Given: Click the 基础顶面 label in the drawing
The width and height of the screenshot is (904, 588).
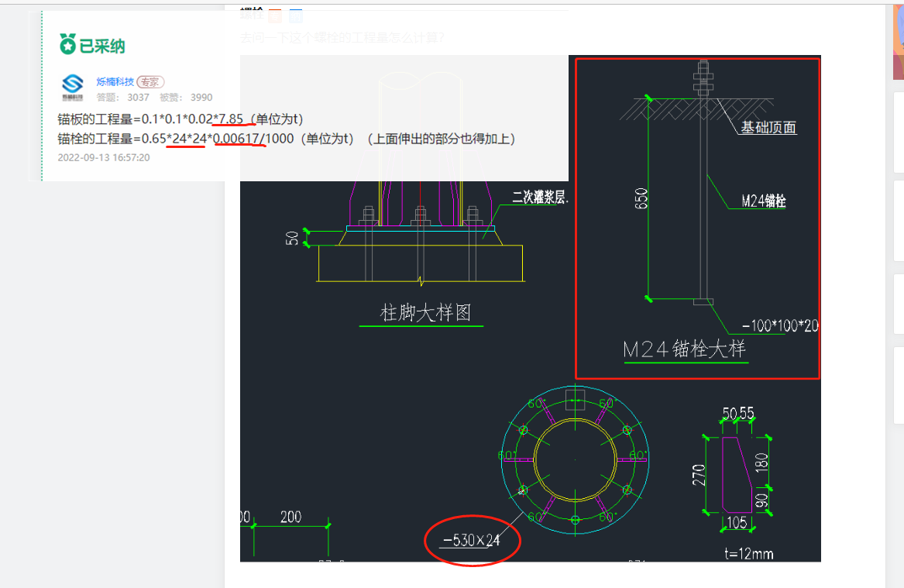Looking at the screenshot, I should [x=768, y=127].
